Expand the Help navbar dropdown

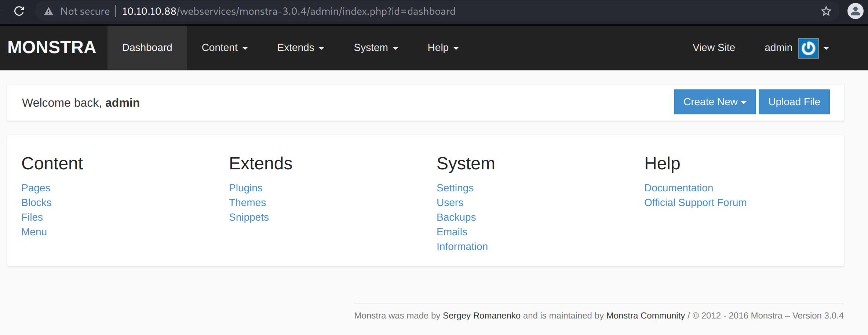(x=443, y=48)
